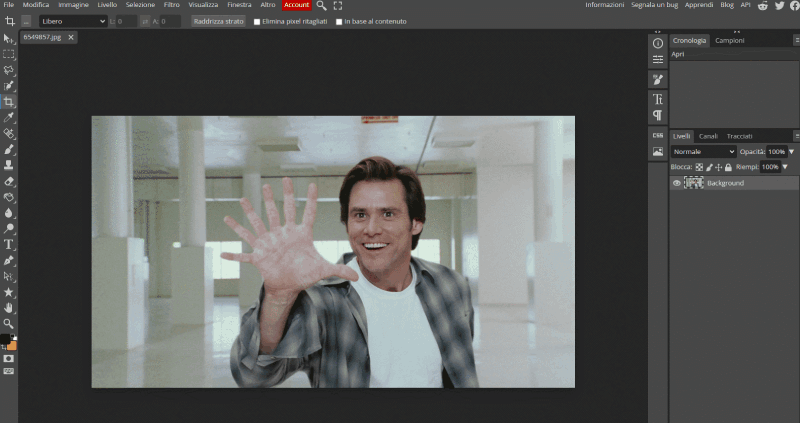Toggle lock all padlock icon
Image resolution: width=800 pixels, height=423 pixels.
728,167
